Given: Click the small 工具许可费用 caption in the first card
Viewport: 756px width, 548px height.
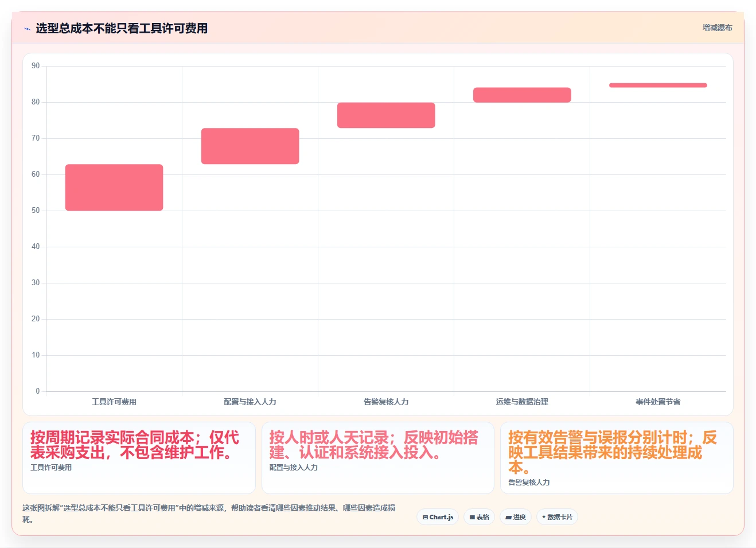Looking at the screenshot, I should click(51, 468).
